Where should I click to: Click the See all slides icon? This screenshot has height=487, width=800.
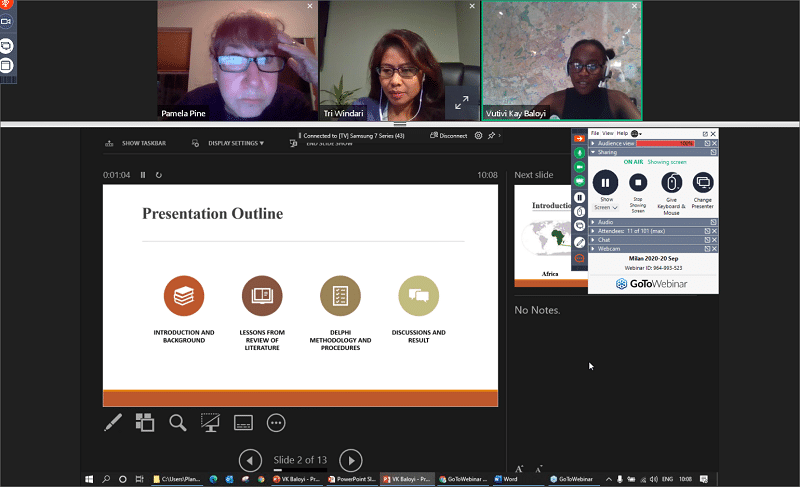145,422
